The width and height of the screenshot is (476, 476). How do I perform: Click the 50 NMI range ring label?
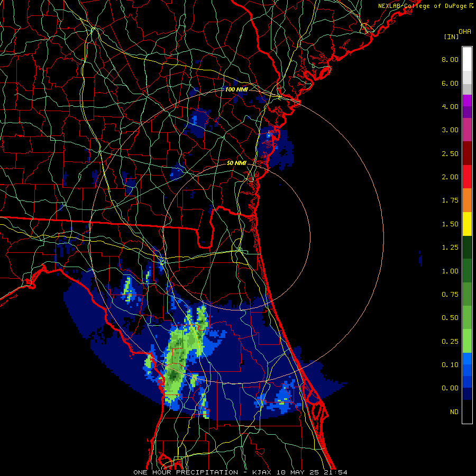[x=236, y=163]
